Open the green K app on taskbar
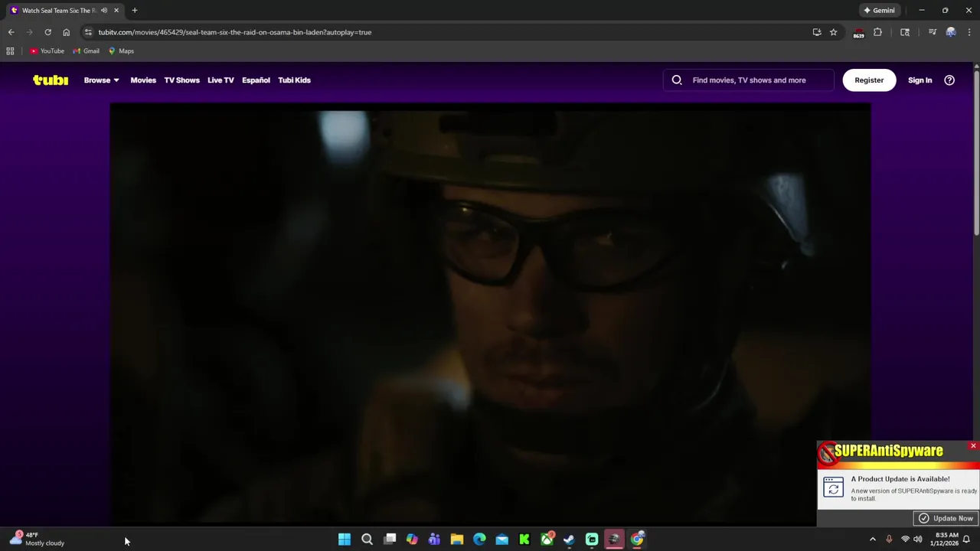This screenshot has width=980, height=551. tap(524, 540)
